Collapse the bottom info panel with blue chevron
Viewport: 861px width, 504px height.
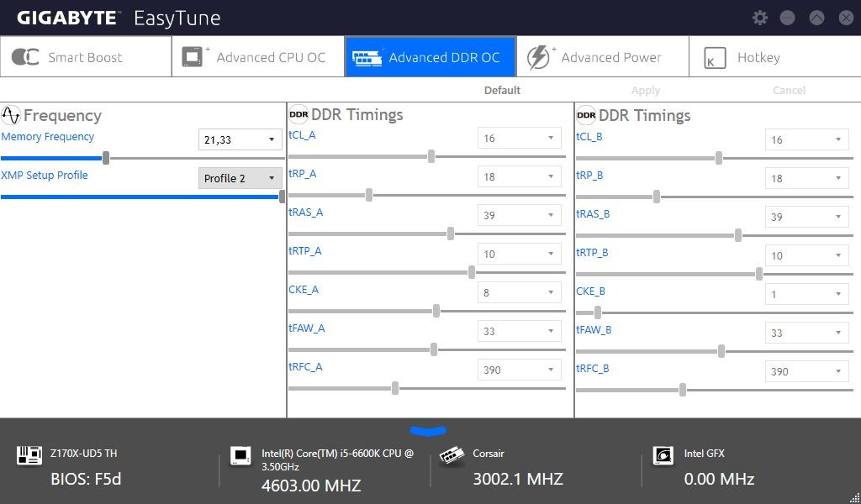click(x=428, y=432)
